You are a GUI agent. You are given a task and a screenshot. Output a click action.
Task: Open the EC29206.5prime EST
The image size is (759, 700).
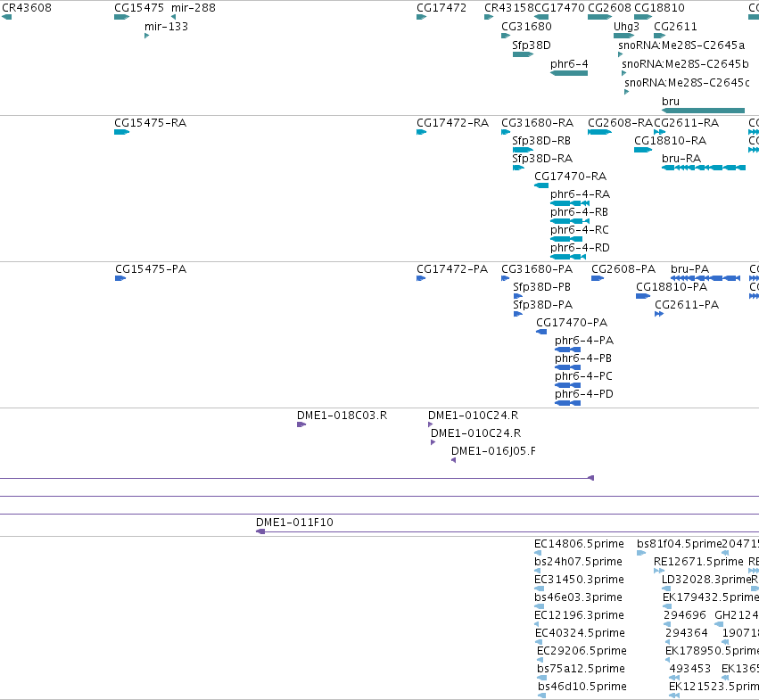click(x=540, y=660)
